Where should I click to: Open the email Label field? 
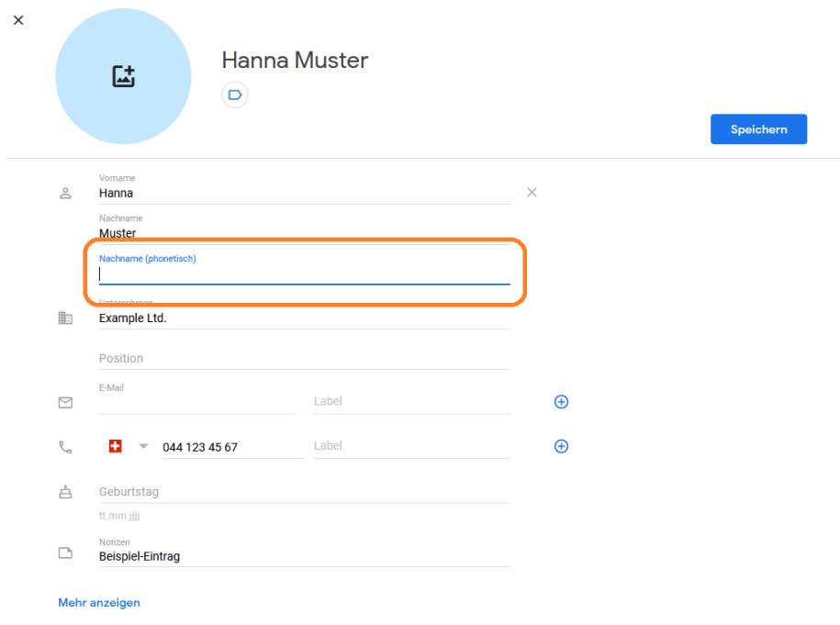pyautogui.click(x=410, y=401)
